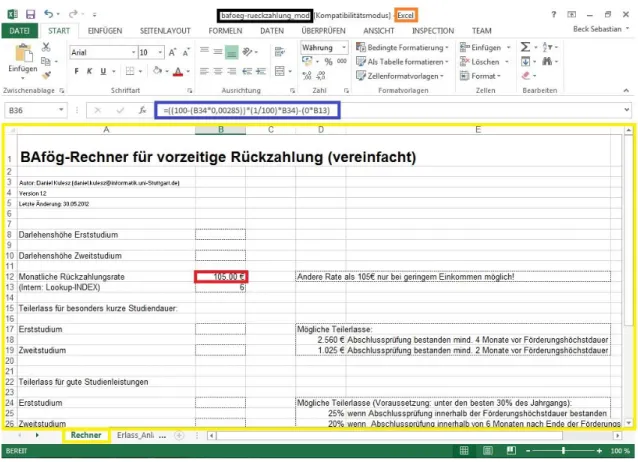This screenshot has width=638, height=462.
Task: Apply the thousands separator 000 format
Action: [x=342, y=61]
